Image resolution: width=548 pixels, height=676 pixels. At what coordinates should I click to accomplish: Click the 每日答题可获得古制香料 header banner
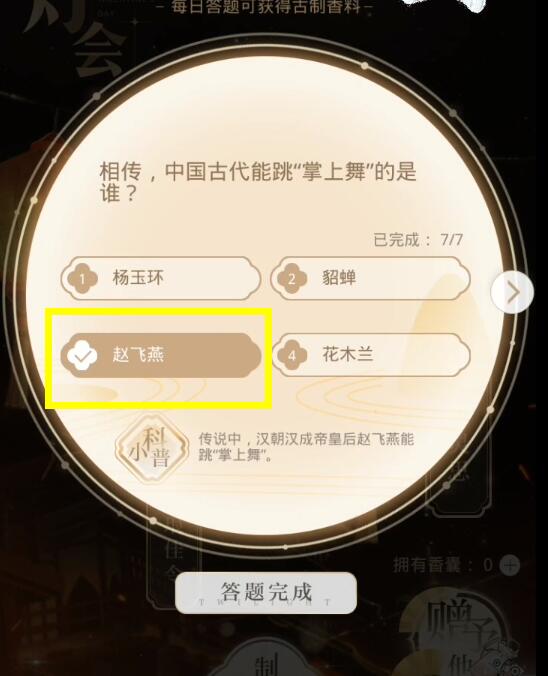(266, 6)
